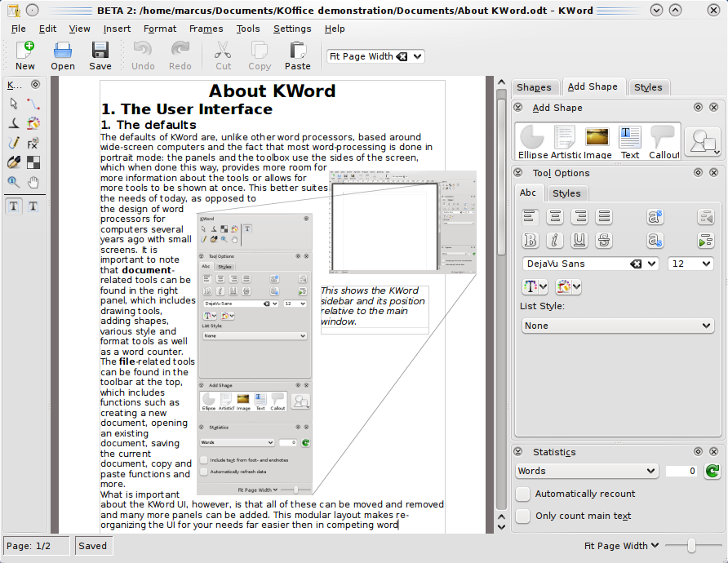Open an existing document
The image size is (728, 563).
[63, 55]
